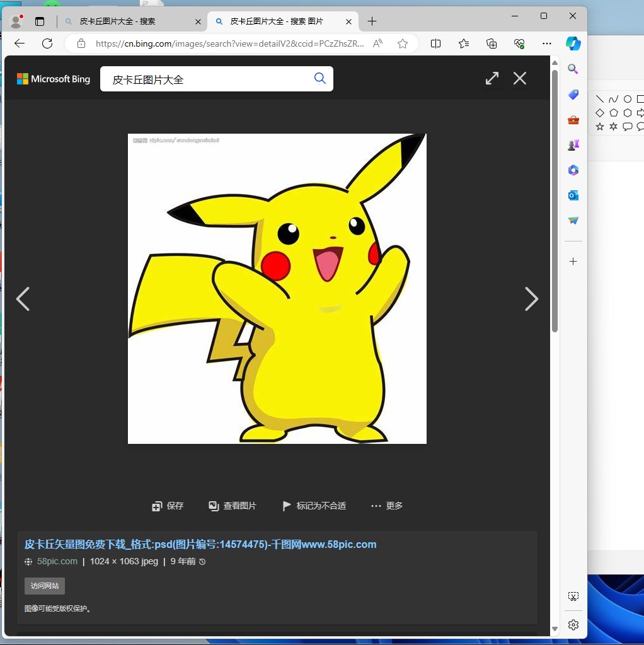Select six-point star shape in background window
644x645 pixels.
[x=613, y=126]
